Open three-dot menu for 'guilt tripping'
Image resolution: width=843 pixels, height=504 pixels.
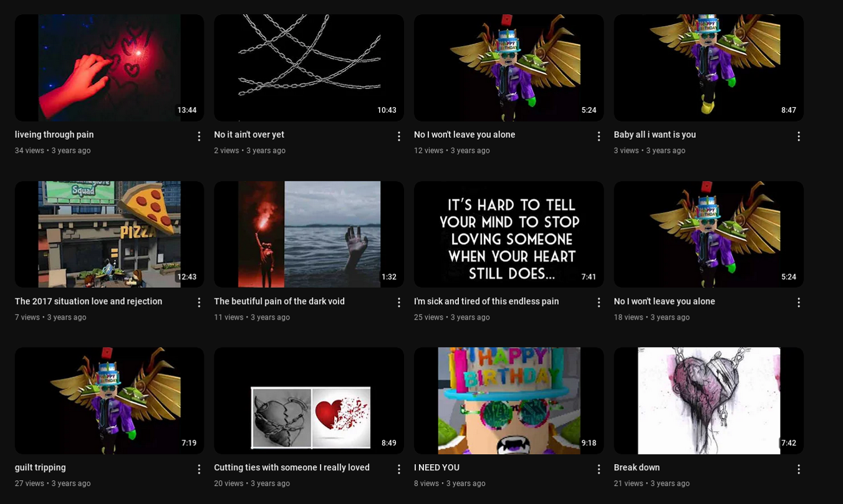coord(199,468)
